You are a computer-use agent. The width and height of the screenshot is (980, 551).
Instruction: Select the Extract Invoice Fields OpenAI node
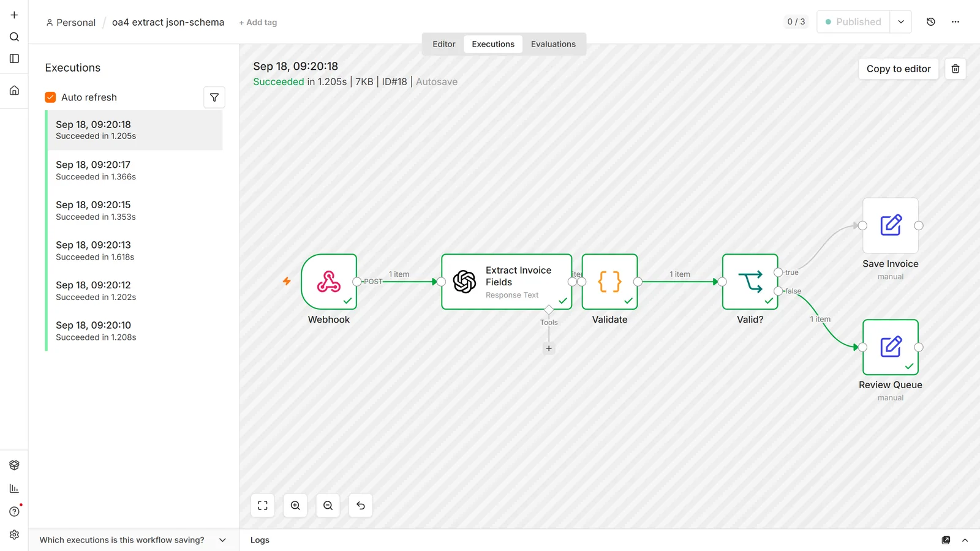click(x=507, y=282)
